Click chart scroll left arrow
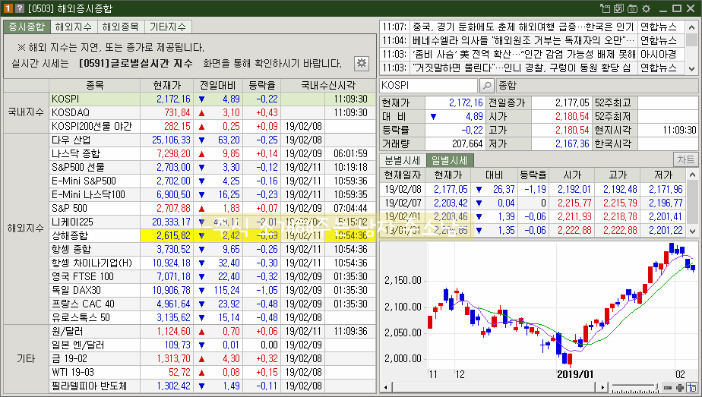 pyautogui.click(x=385, y=388)
